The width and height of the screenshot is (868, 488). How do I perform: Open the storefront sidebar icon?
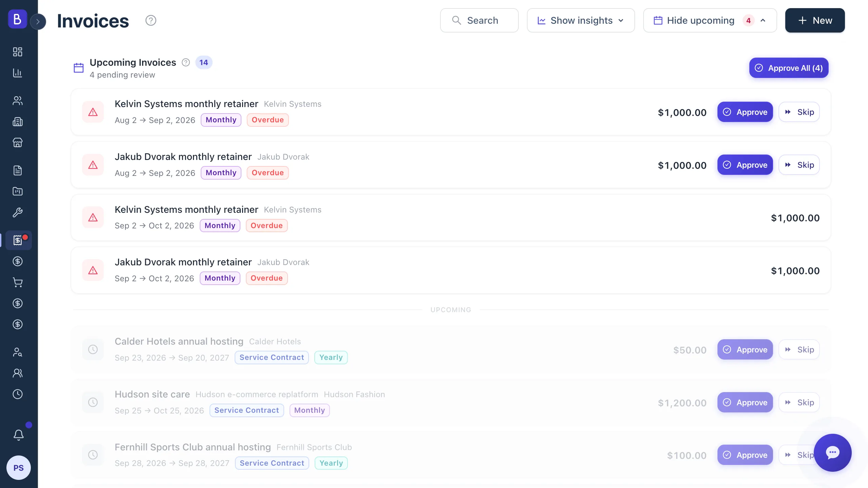tap(18, 143)
